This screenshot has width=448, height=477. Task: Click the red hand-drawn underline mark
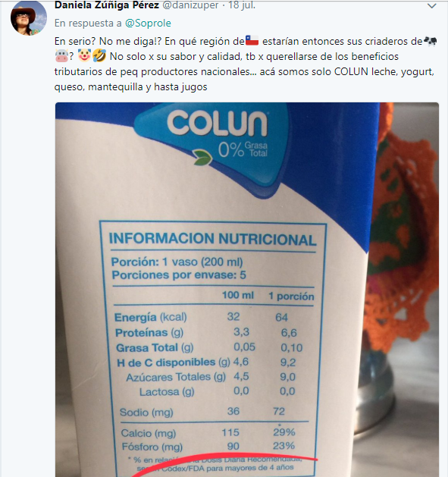[224, 465]
